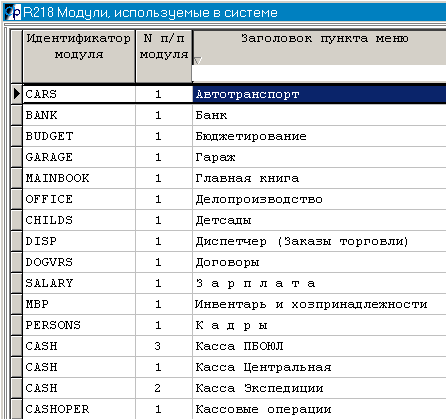Click module number 2 in 'Касса Экспедиции' row
The height and width of the screenshot is (419, 446).
(x=164, y=388)
